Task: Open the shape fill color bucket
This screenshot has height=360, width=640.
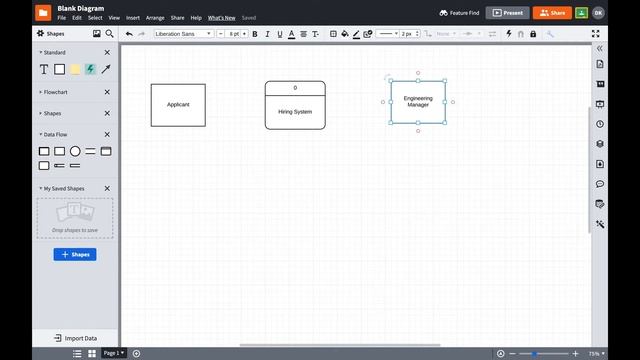Action: 345,34
